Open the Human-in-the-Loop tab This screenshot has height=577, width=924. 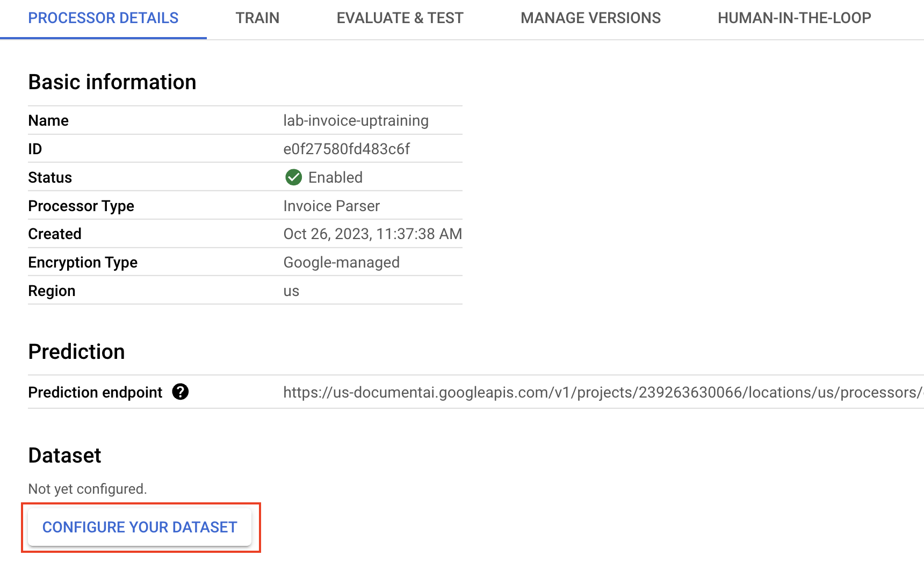tap(794, 18)
